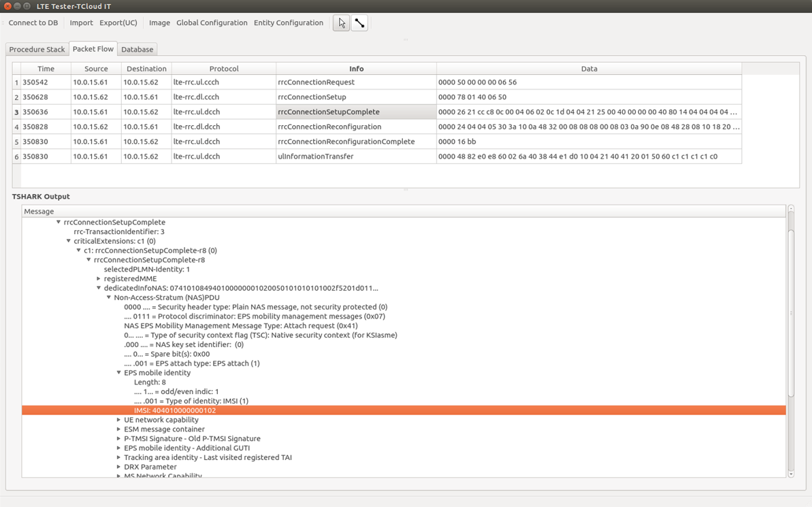The height and width of the screenshot is (507, 812).
Task: Open the Global Configuration menu
Action: click(x=212, y=23)
